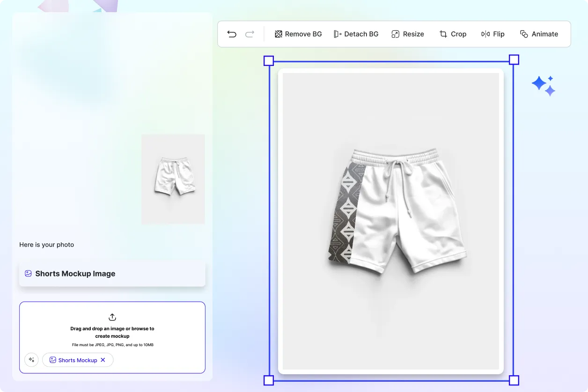The width and height of the screenshot is (588, 392).
Task: Select the Remove BG tool icon
Action: point(278,34)
